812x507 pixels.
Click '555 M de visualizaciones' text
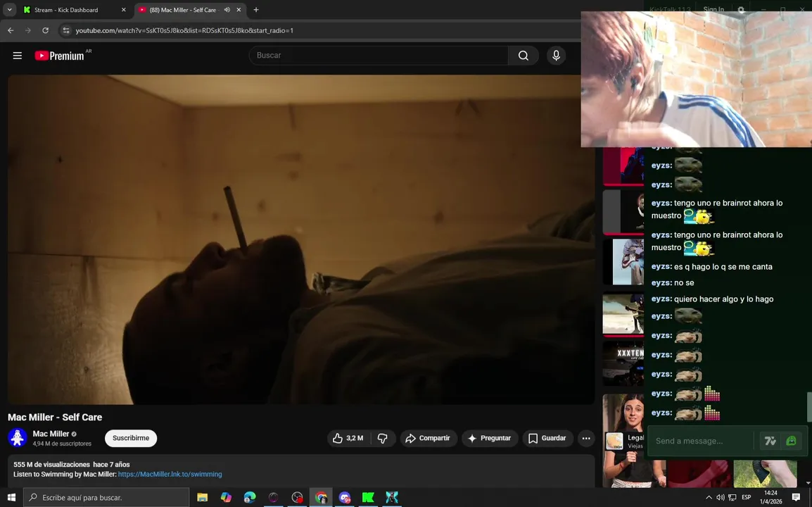[52, 465]
